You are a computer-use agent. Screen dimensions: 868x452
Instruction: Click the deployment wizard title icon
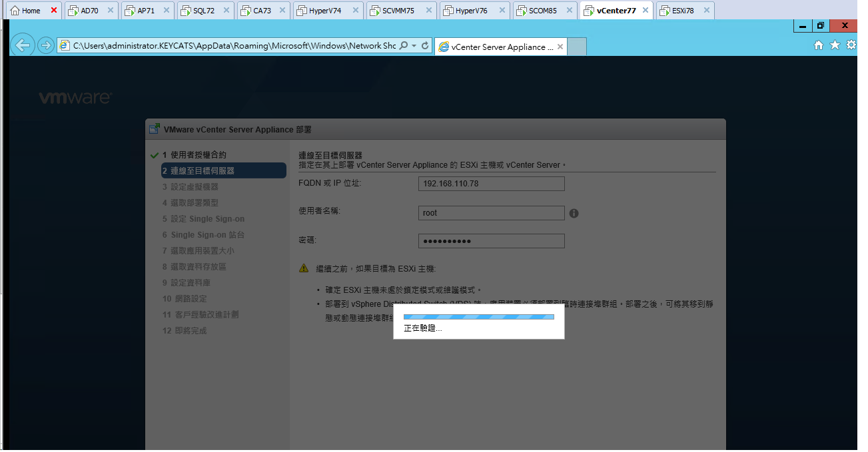pos(155,129)
